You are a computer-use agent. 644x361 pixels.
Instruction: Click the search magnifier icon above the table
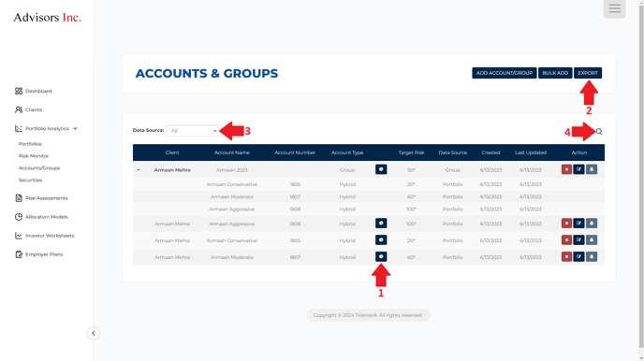pyautogui.click(x=599, y=132)
